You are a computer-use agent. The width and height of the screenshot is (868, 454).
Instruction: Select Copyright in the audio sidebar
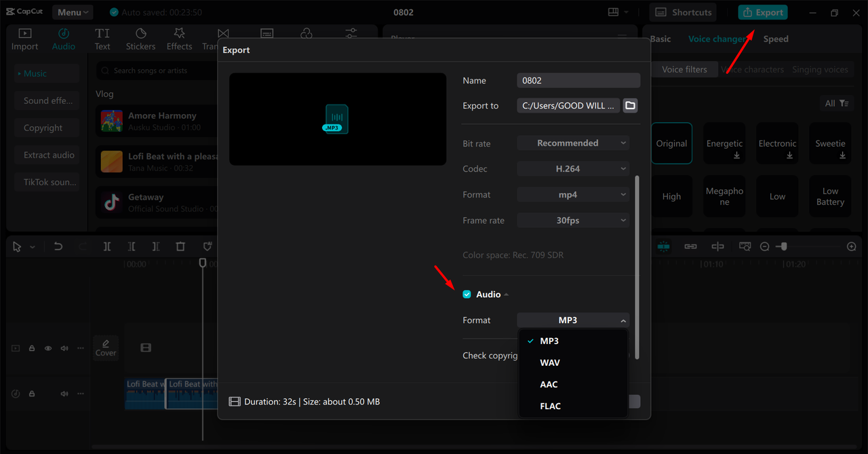pyautogui.click(x=47, y=128)
